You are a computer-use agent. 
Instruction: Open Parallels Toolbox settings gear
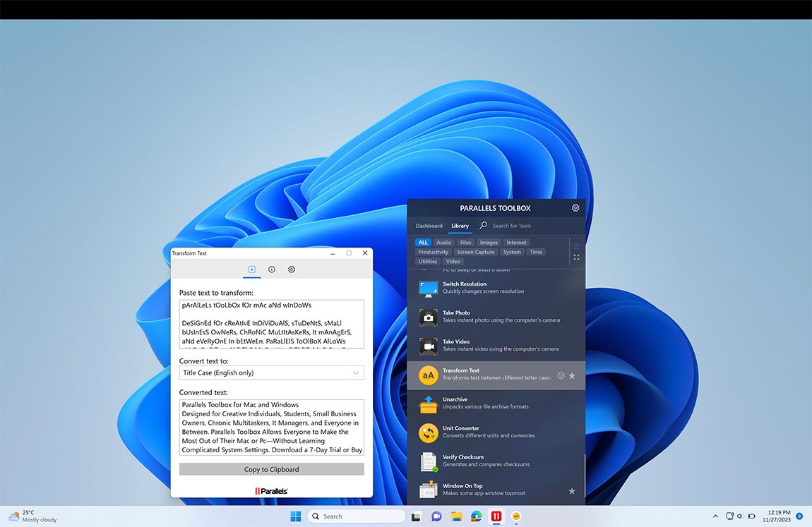click(x=575, y=207)
